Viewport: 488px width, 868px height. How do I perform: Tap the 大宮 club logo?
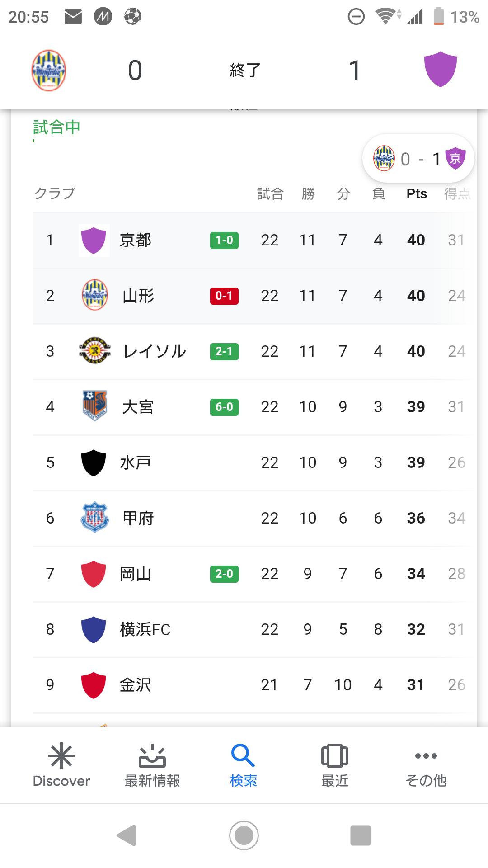click(94, 406)
